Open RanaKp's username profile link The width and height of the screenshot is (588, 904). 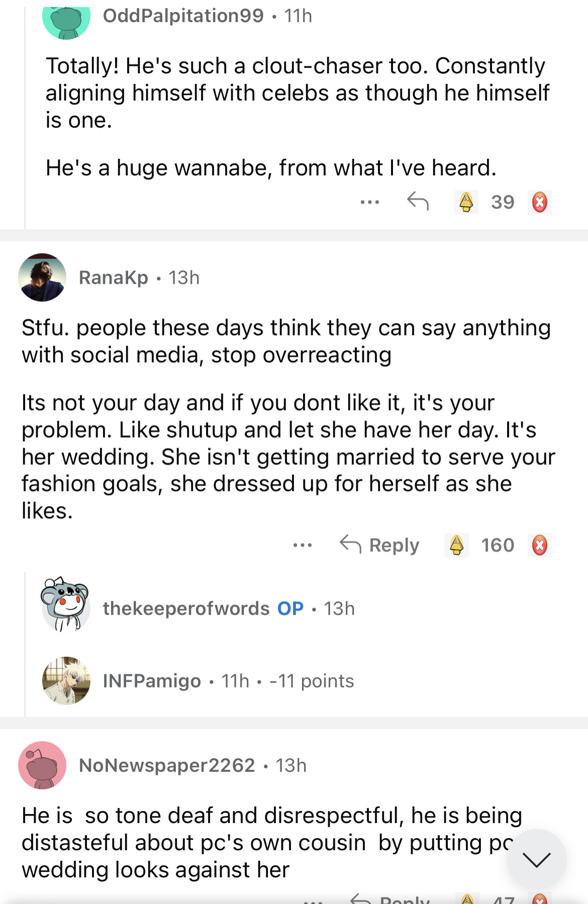click(114, 277)
